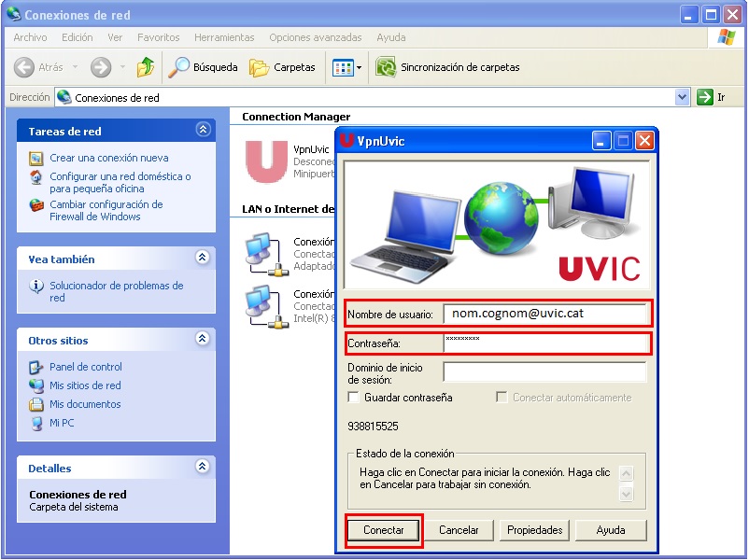This screenshot has width=749, height=560.
Task: Click connection status scroll down arrow
Action: [627, 494]
